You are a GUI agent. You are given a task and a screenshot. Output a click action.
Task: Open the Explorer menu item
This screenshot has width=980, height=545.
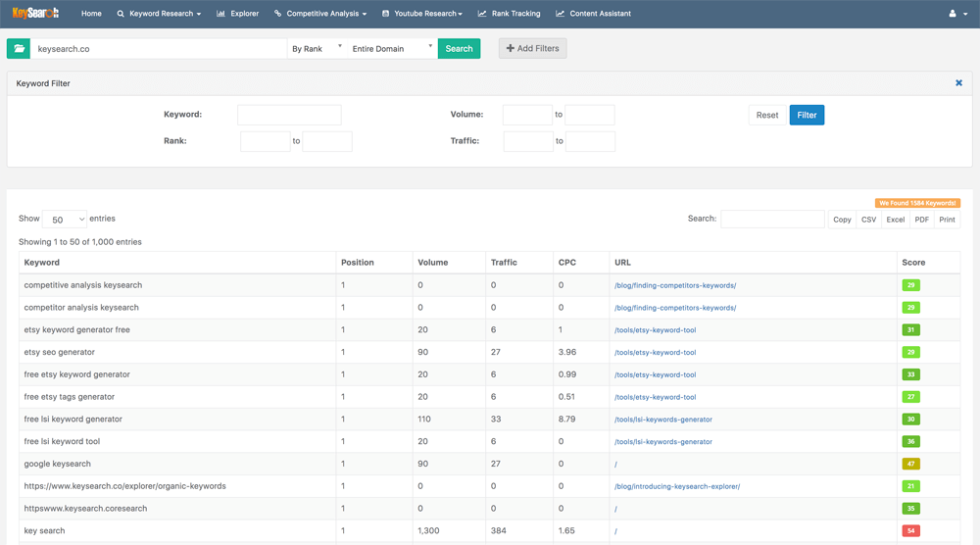pos(237,13)
